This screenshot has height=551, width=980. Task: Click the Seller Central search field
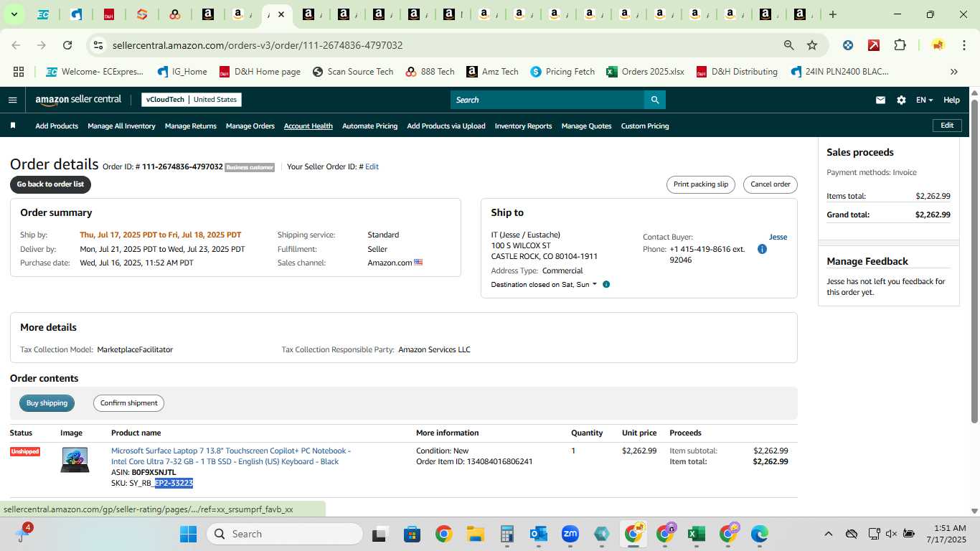(x=547, y=100)
